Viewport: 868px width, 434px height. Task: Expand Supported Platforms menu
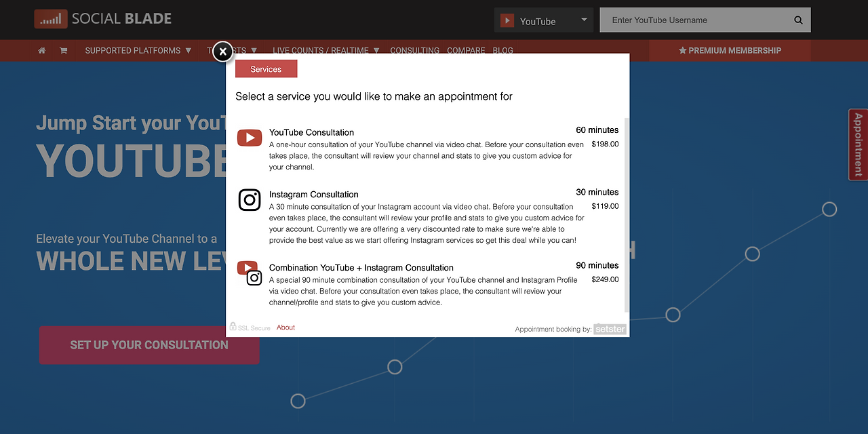[138, 50]
